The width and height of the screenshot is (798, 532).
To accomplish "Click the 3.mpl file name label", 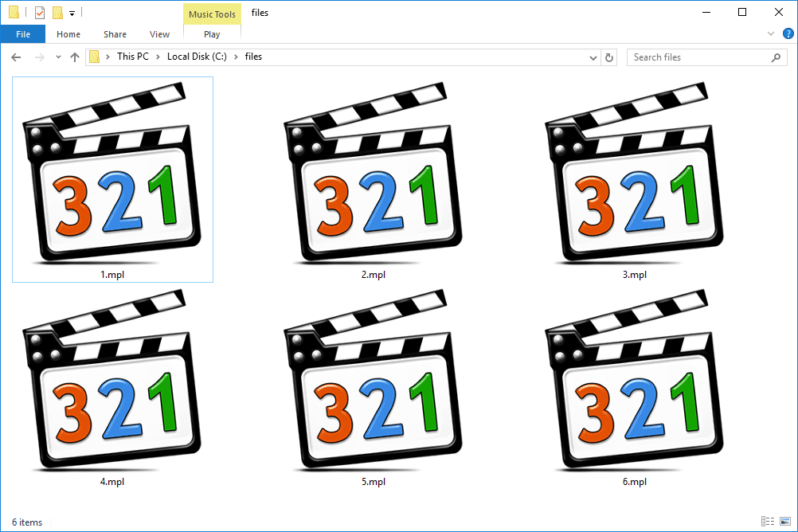I will pos(634,275).
